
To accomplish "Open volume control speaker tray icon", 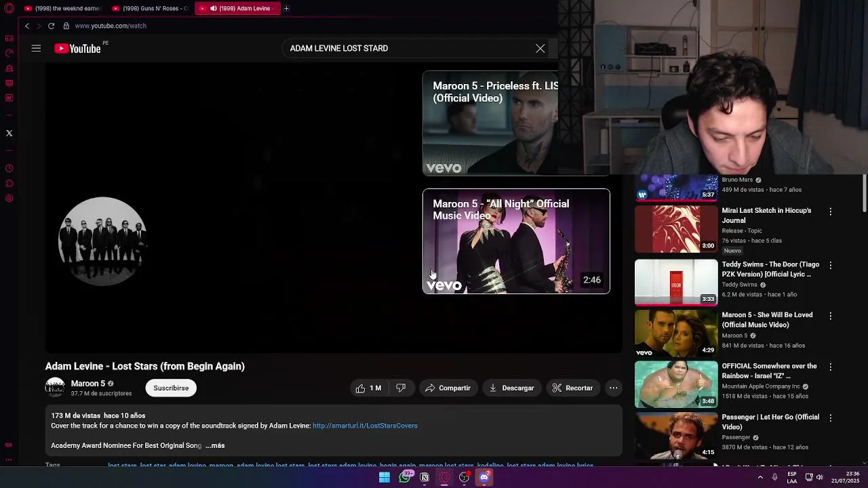I will [820, 477].
